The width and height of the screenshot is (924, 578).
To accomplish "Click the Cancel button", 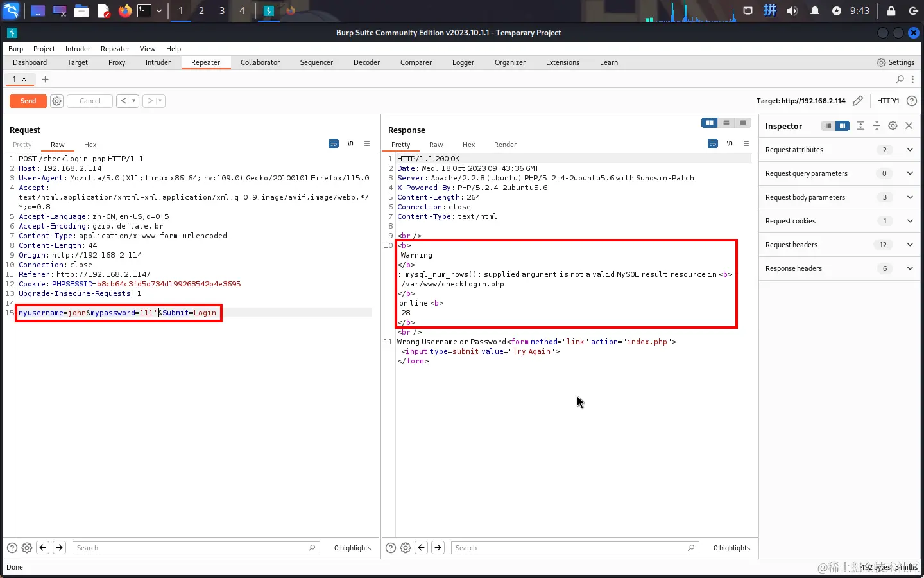I will pyautogui.click(x=90, y=101).
